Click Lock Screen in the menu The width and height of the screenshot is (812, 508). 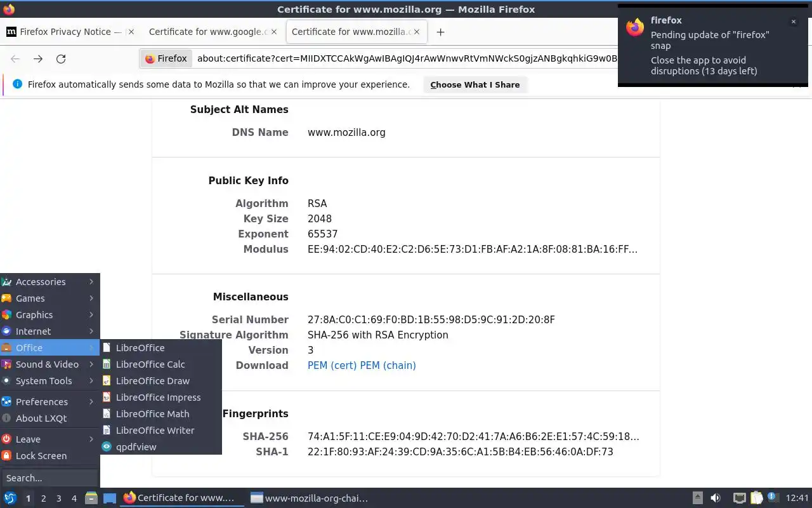coord(50,456)
